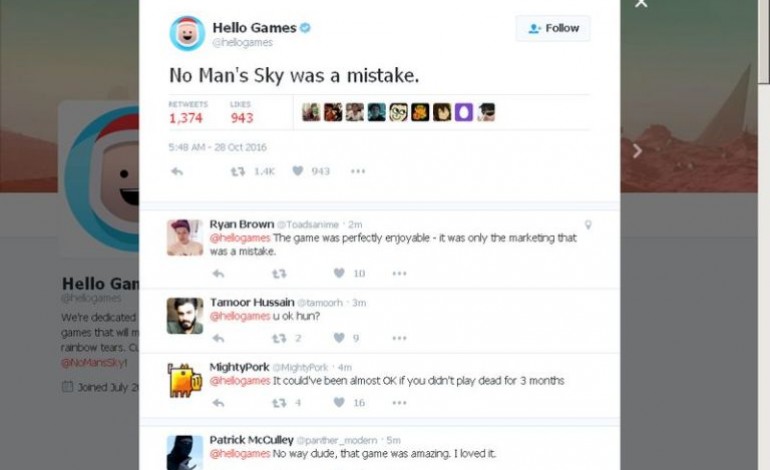This screenshot has width=770, height=470.
Task: Open more options on MightyPork's reply
Action: pyautogui.click(x=399, y=403)
